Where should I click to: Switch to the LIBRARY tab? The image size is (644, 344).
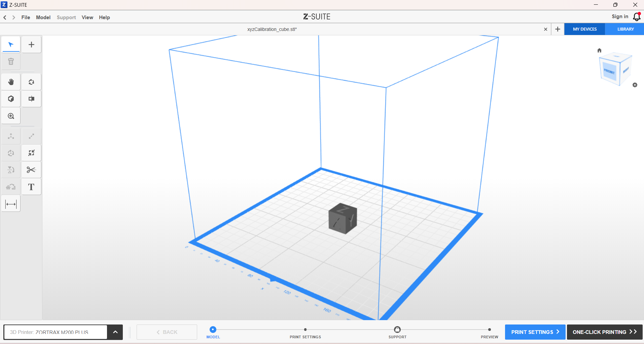625,29
